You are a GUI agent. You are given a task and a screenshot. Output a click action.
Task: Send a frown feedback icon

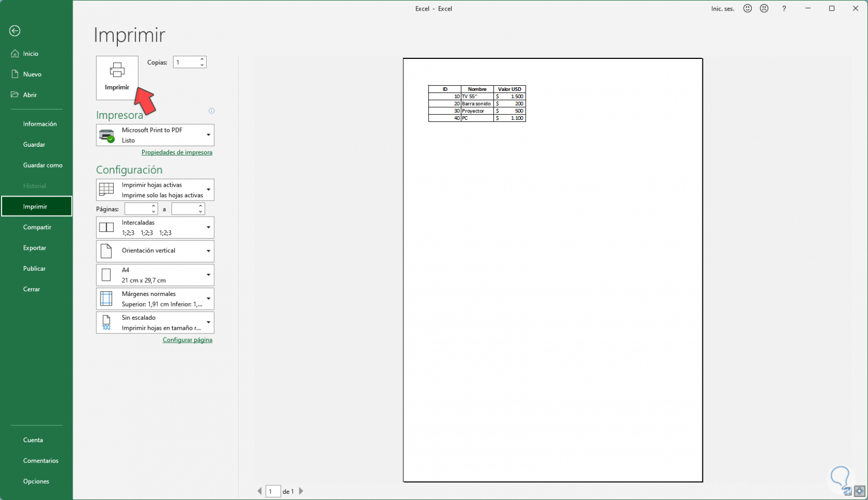[764, 8]
